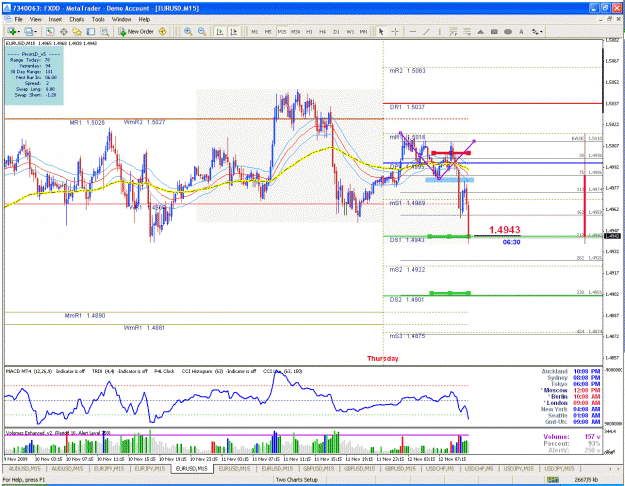Select the triangle shape tool
This screenshot has height=486, width=625.
point(480,31)
